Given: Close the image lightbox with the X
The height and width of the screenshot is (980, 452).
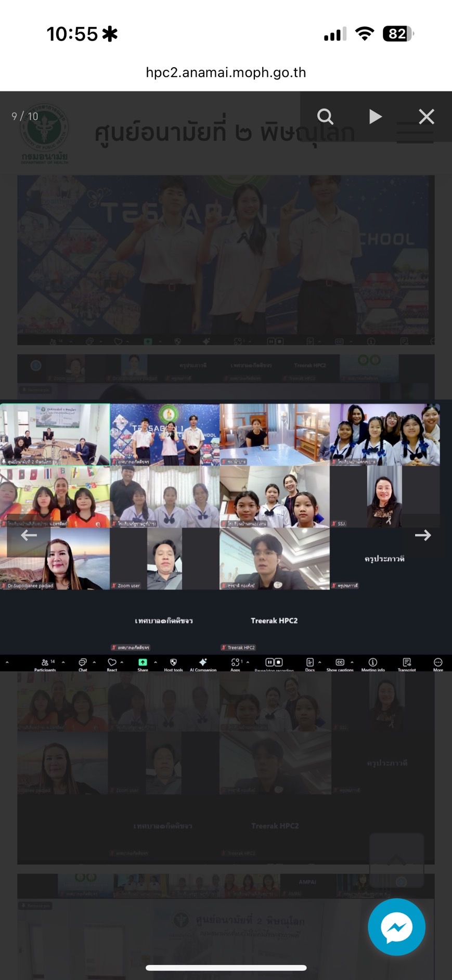Looking at the screenshot, I should point(427,117).
